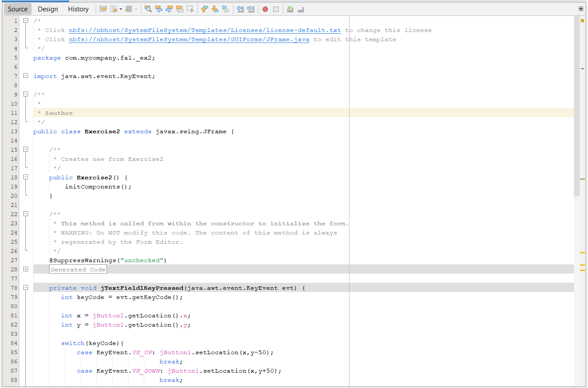Start macro recording with the red circle icon
The height and width of the screenshot is (388, 588).
(265, 9)
